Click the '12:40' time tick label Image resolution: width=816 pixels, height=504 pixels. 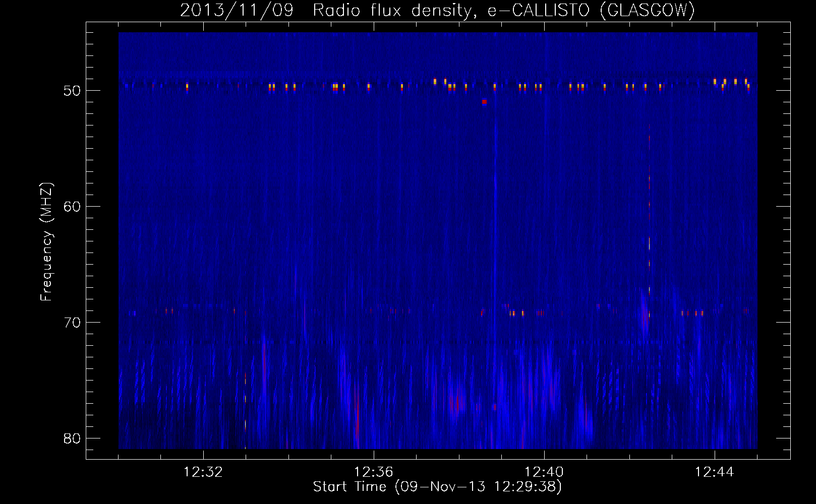tap(544, 472)
